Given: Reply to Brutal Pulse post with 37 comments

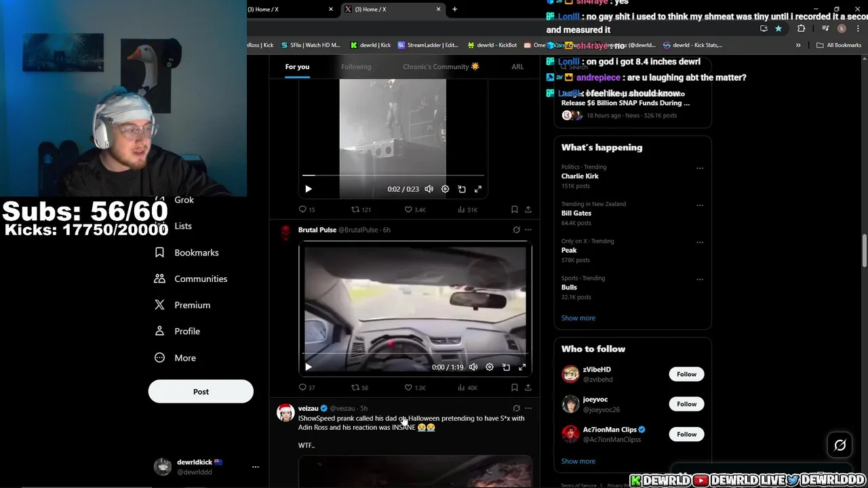Looking at the screenshot, I should pos(307,388).
